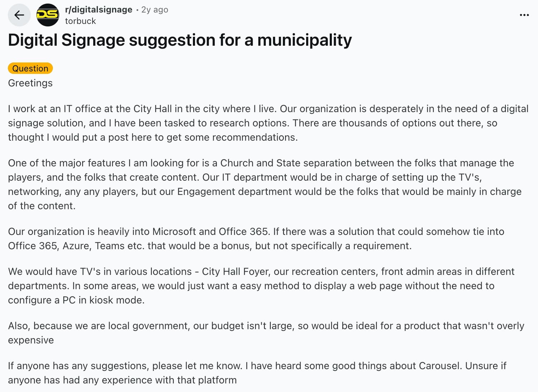Screen dimensions: 538x392
Task: Filter posts by the Question flair
Action: (30, 68)
